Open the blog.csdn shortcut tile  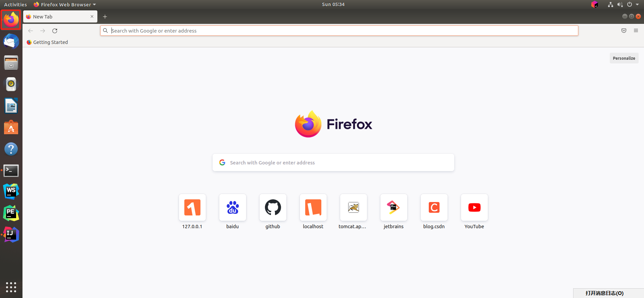point(434,208)
